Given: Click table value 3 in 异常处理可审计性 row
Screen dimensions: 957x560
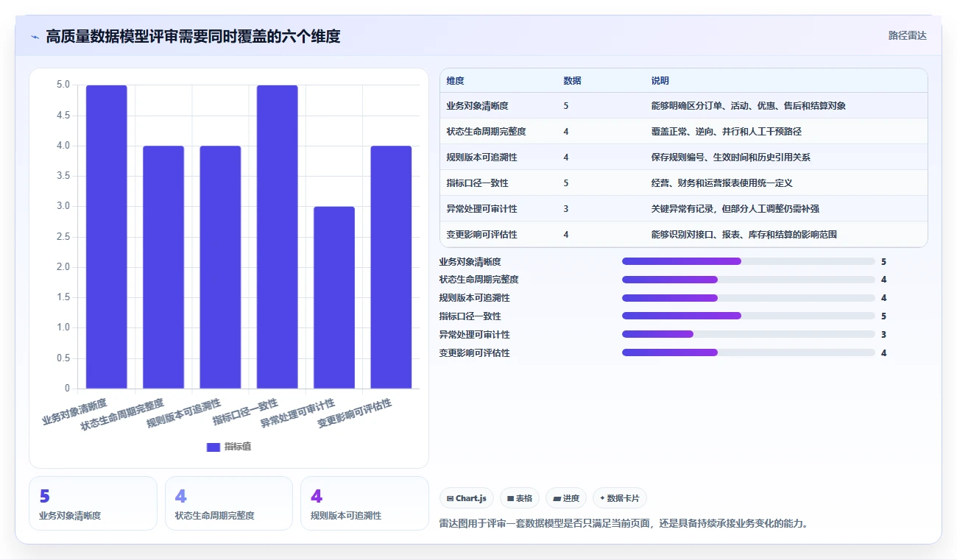Looking at the screenshot, I should [x=566, y=209].
